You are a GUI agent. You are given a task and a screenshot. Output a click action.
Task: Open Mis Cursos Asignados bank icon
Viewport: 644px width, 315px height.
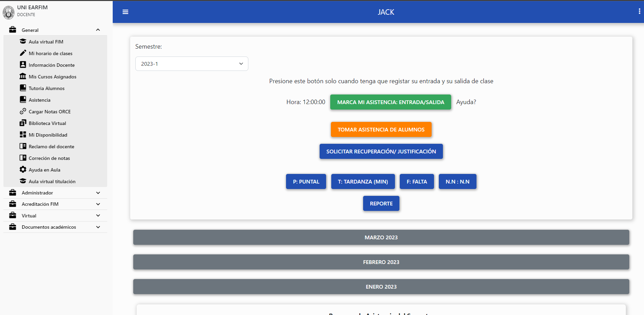click(x=23, y=76)
